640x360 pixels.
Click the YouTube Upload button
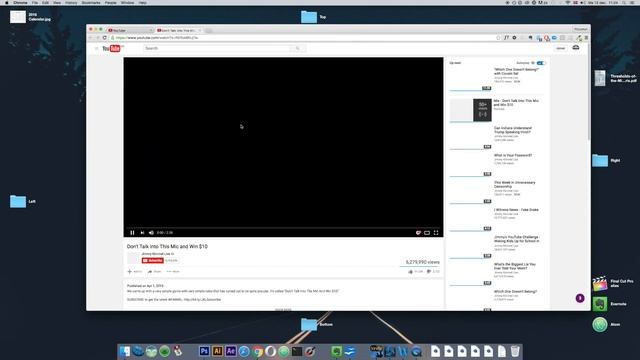(561, 48)
